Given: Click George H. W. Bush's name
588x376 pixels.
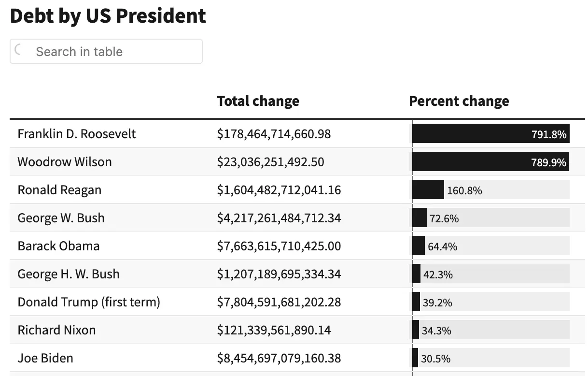Looking at the screenshot, I should point(68,274).
